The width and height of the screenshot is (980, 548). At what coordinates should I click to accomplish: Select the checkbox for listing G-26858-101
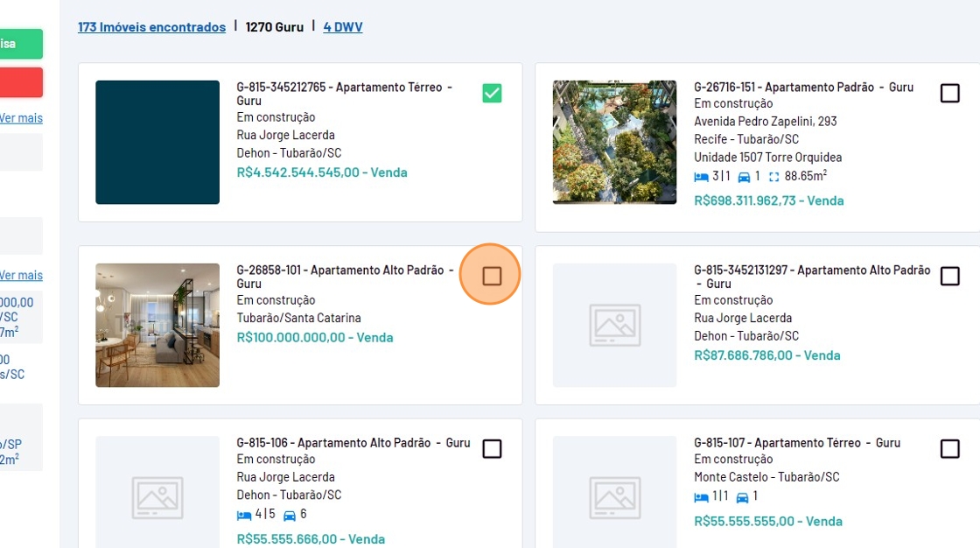[492, 276]
